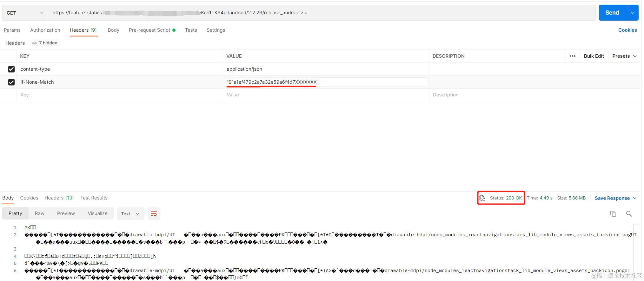Send the request with Send button
644x281 pixels.
pyautogui.click(x=612, y=13)
